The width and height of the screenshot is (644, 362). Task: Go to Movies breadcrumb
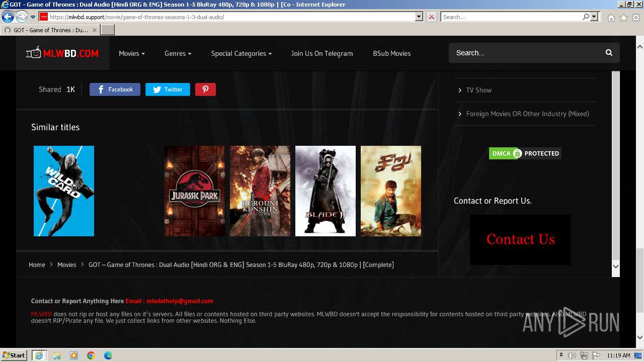click(66, 264)
